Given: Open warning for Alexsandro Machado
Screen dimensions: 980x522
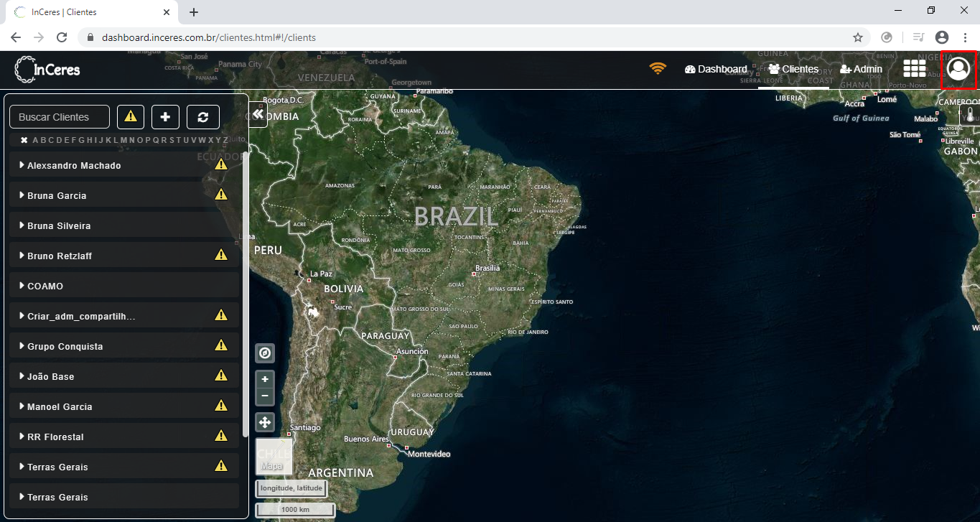Looking at the screenshot, I should pos(221,164).
